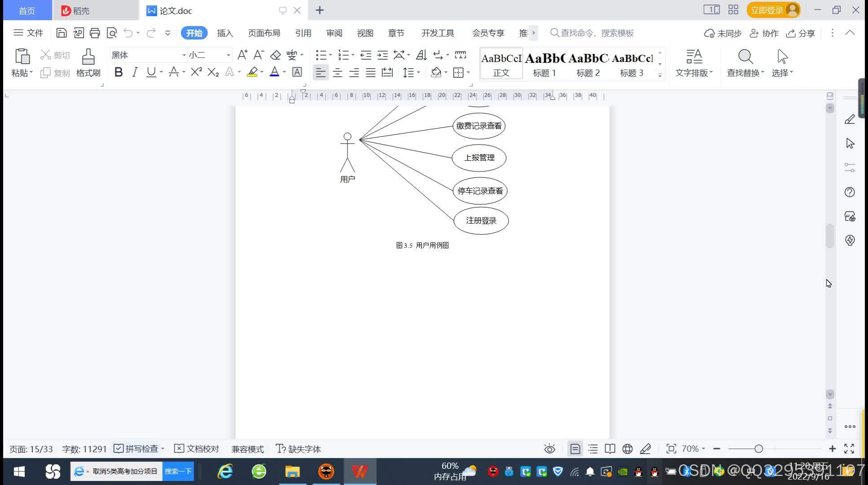The height and width of the screenshot is (485, 868).
Task: Click the Undo arrow icon
Action: [x=128, y=33]
